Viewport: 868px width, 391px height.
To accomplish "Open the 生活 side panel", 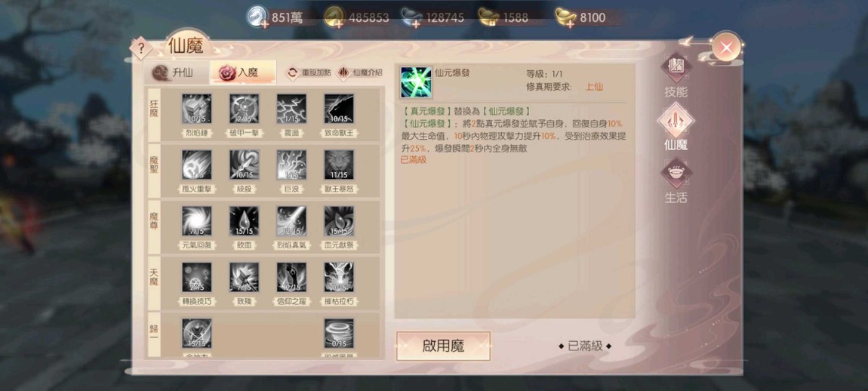I will coord(676,181).
